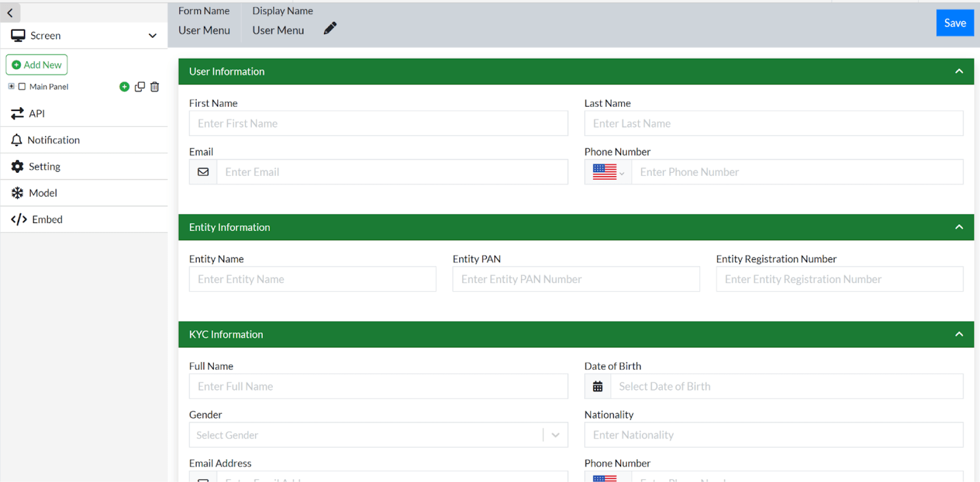This screenshot has width=980, height=482.
Task: Click the green add icon on Main Panel
Action: tap(124, 87)
